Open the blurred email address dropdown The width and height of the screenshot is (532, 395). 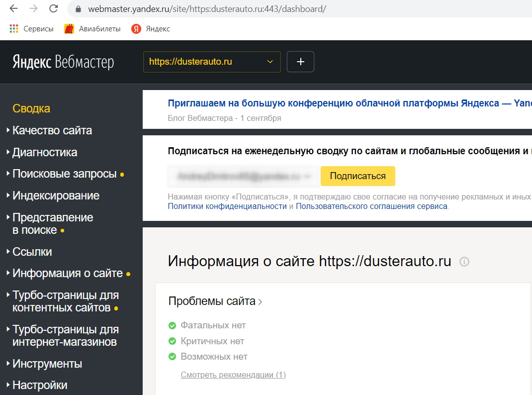pos(243,176)
